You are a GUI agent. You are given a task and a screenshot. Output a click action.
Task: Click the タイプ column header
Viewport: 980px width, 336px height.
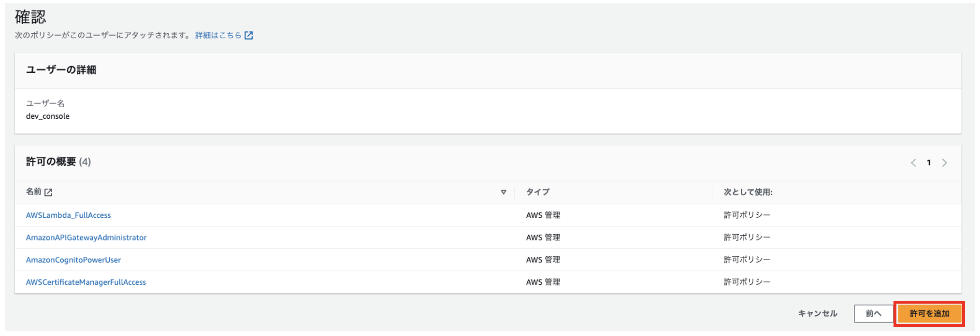click(x=538, y=192)
